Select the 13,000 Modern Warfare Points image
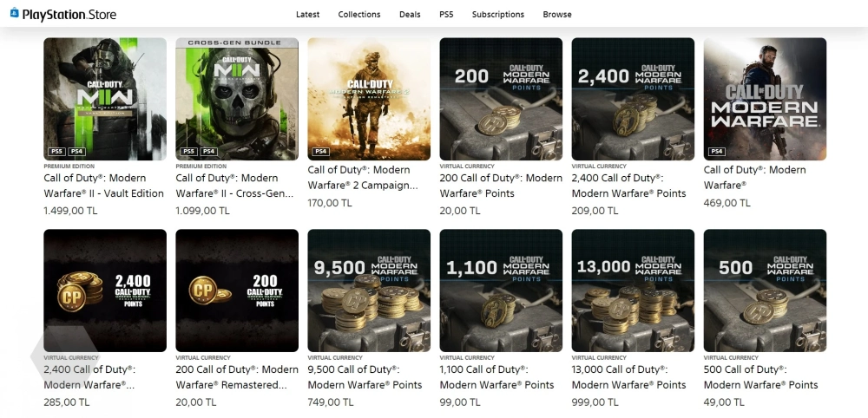 633,291
